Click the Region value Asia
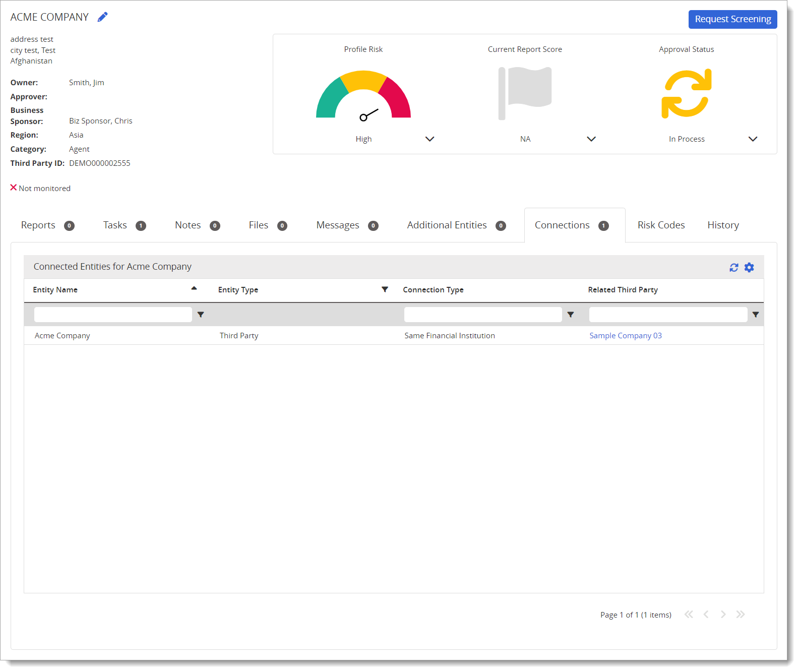This screenshot has height=672, width=799. [x=76, y=135]
